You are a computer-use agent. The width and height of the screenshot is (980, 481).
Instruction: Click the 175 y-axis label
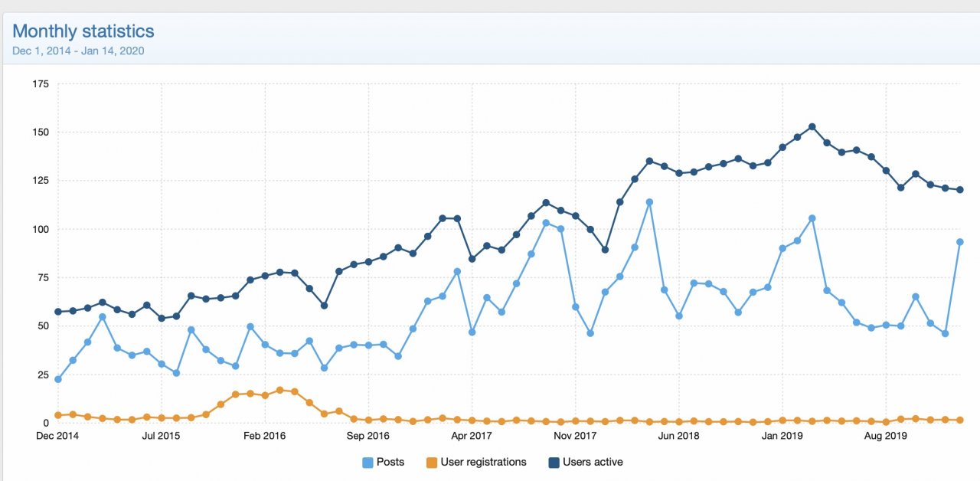[x=41, y=83]
